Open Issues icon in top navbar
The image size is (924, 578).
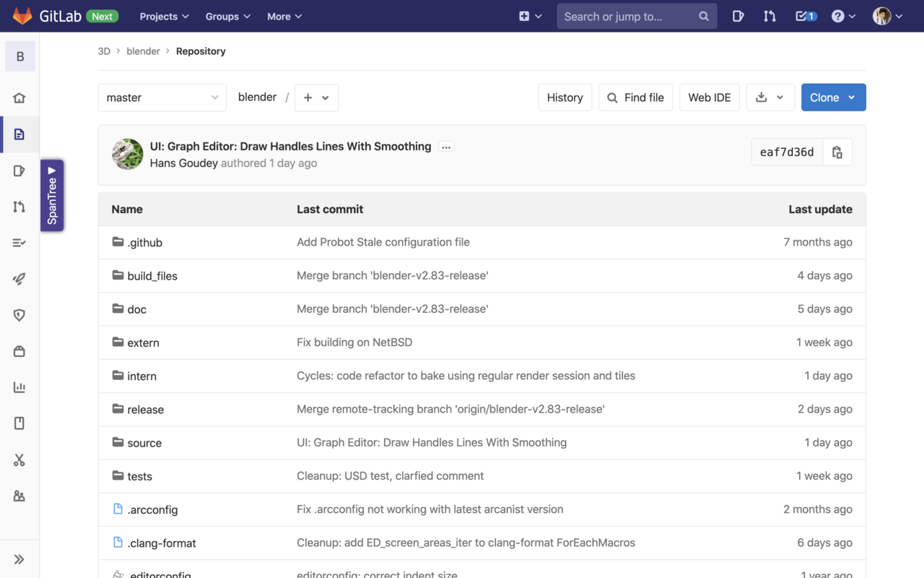coord(738,16)
